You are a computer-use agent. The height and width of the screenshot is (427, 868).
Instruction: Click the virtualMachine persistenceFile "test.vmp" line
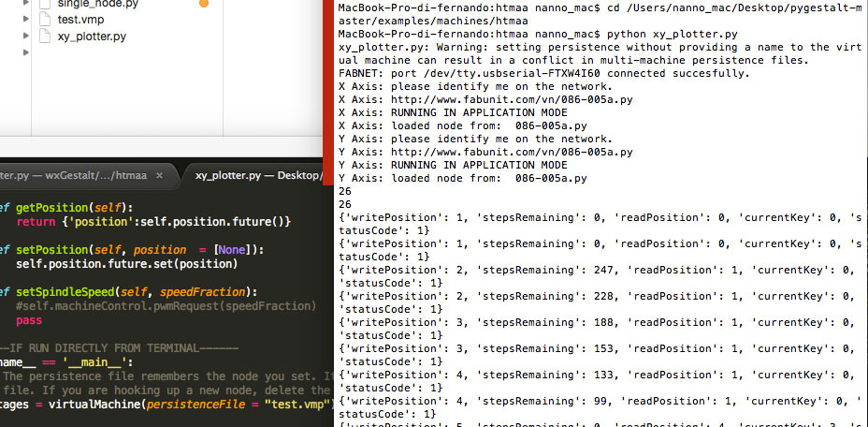[x=166, y=405]
